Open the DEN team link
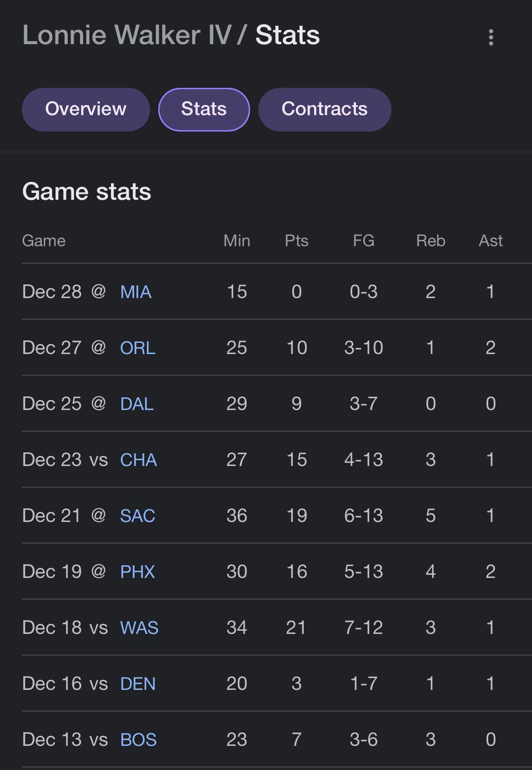 coord(138,684)
